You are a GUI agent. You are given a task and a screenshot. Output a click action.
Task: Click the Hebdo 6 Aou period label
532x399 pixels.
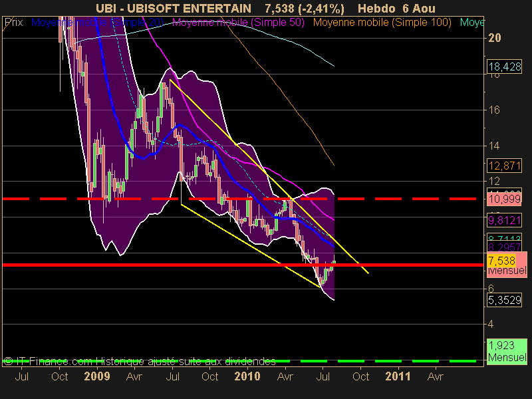[396, 8]
